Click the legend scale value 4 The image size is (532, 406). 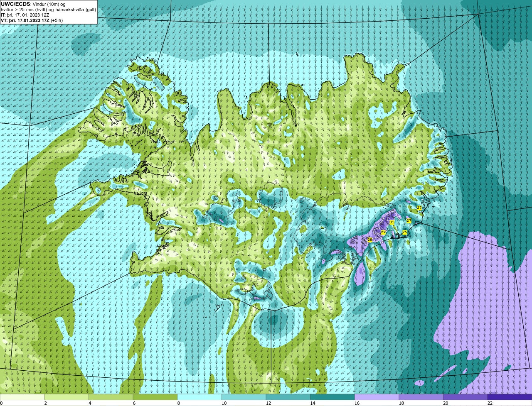[x=90, y=403]
